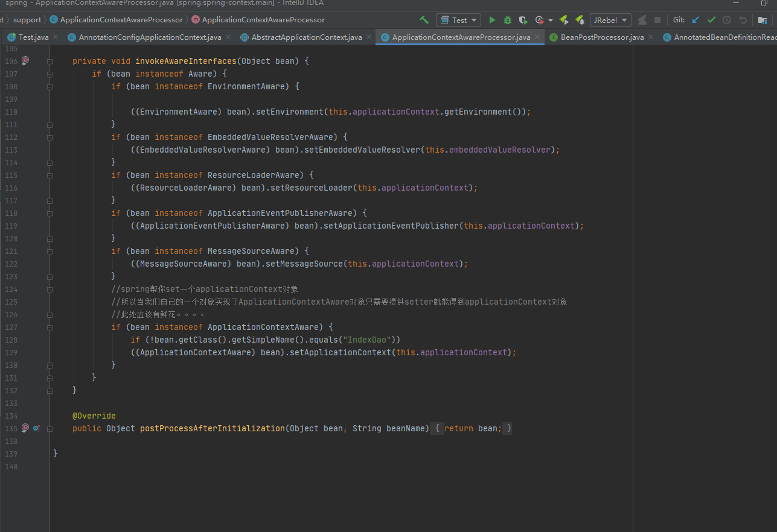Viewport: 777px width, 532px height.
Task: Open the JRebel dropdown selector
Action: 610,20
